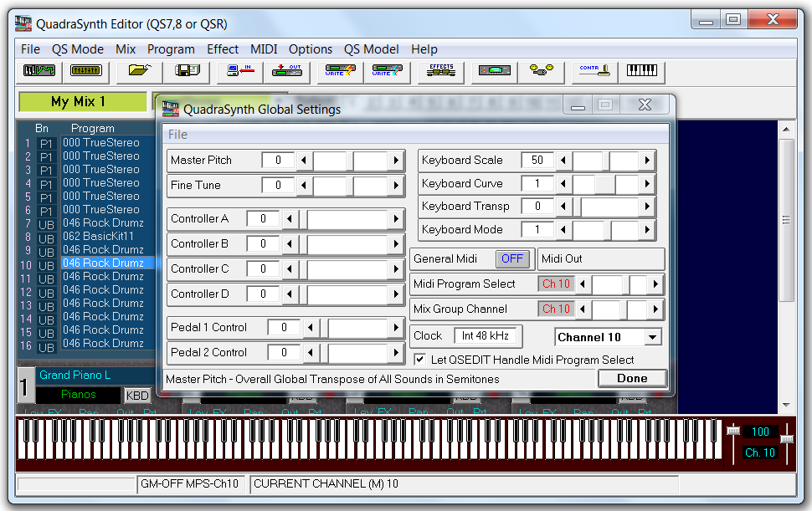
Task: Click the KBD button
Action: pyautogui.click(x=136, y=395)
